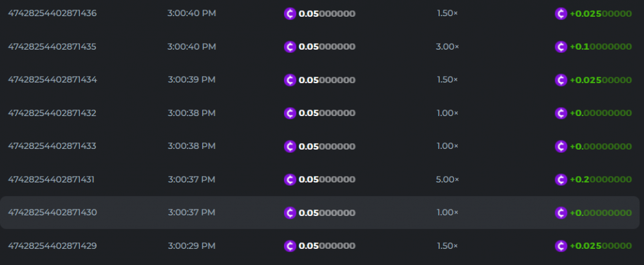This screenshot has width=644, height=265.
Task: Click the bet amount coin icon for bet ending 436
Action: tap(290, 13)
